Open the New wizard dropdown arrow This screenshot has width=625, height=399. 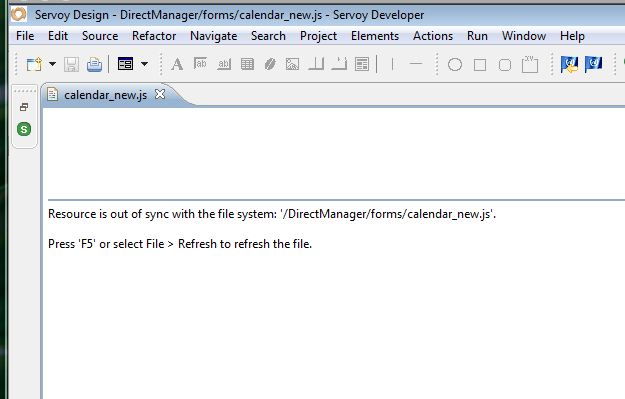click(x=52, y=64)
